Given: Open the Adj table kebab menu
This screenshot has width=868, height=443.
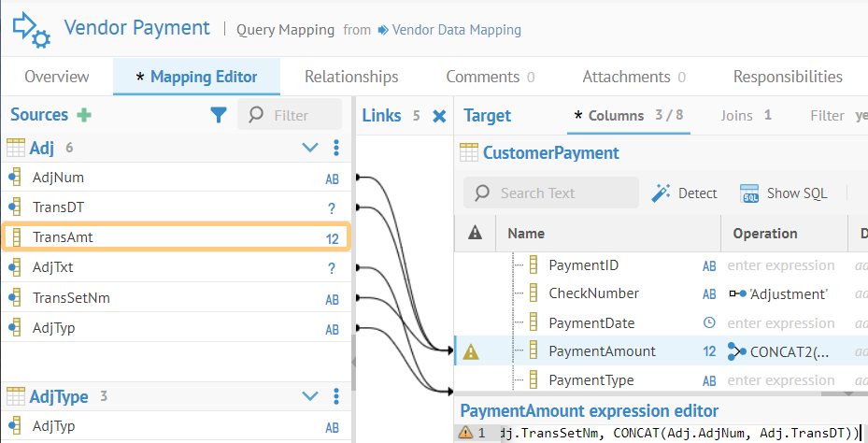Looking at the screenshot, I should point(336,148).
